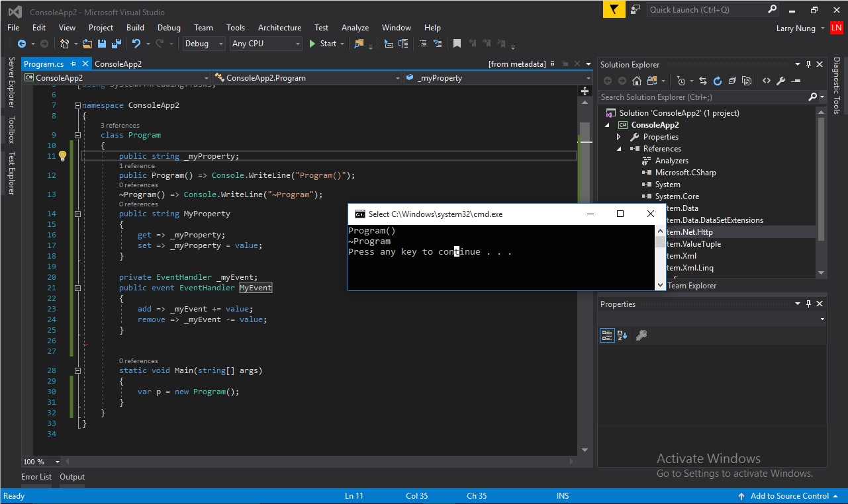Toggle bookmark on current line

[x=457, y=44]
